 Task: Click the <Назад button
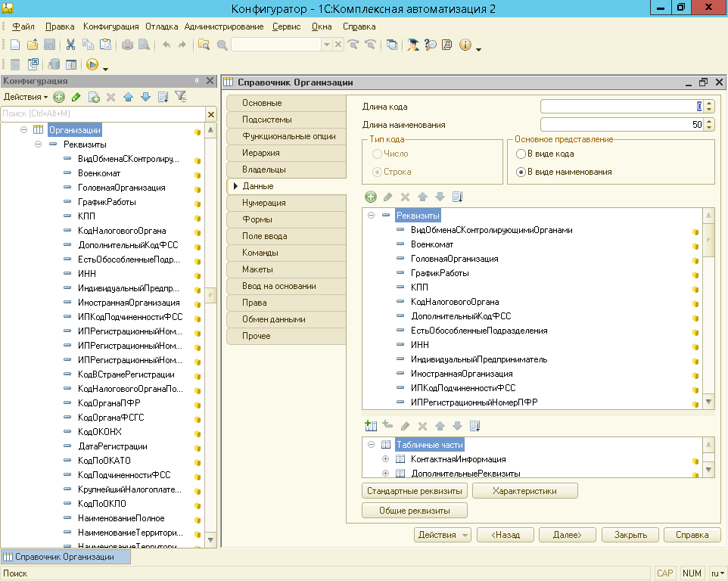(x=506, y=535)
